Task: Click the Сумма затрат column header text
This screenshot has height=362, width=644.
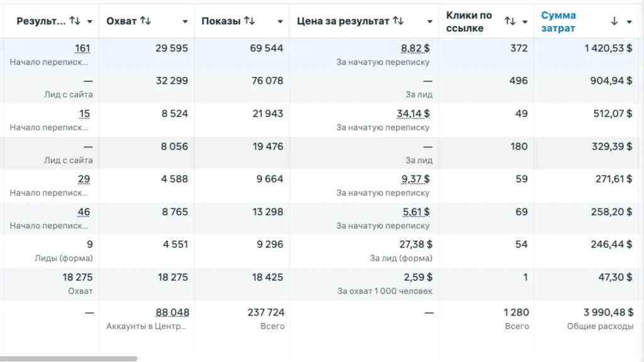Action: tap(558, 21)
